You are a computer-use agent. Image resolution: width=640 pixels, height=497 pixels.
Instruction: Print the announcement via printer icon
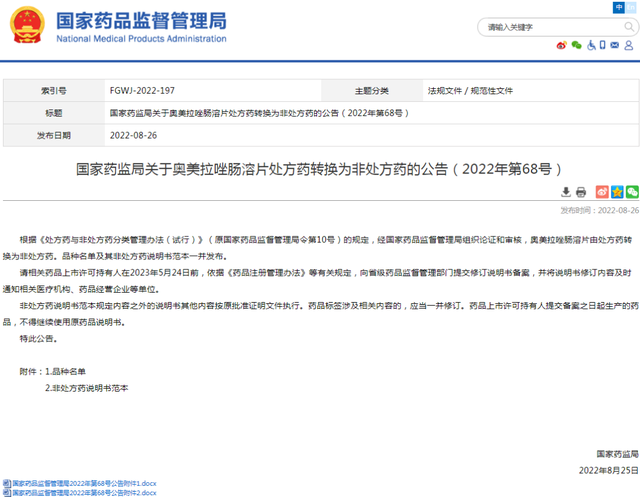pos(581,192)
